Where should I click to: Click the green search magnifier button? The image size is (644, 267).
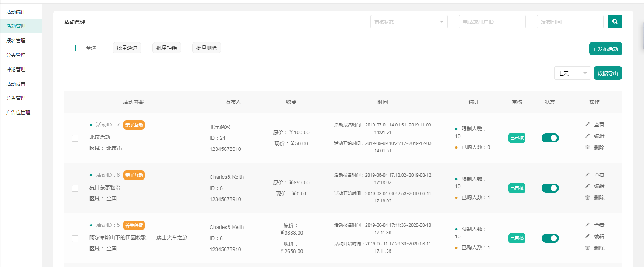[615, 22]
